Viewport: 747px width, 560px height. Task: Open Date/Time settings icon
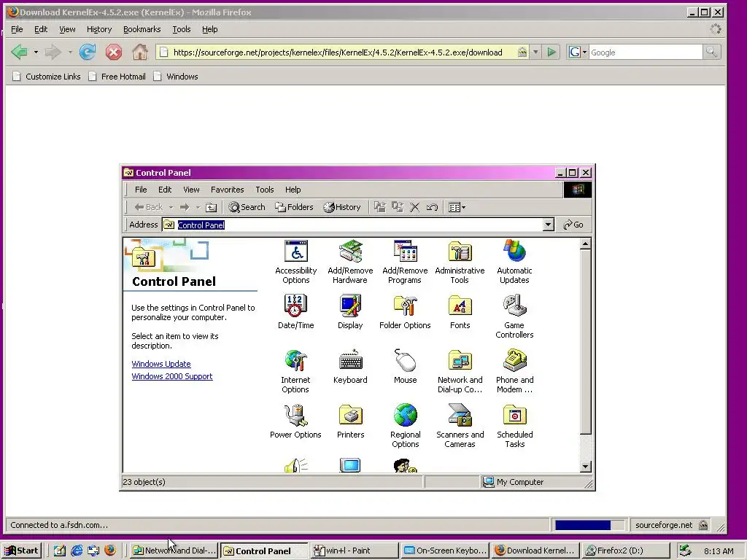pos(296,312)
